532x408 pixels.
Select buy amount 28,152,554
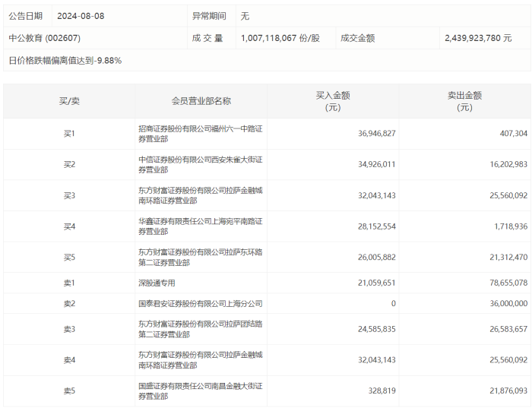click(377, 226)
